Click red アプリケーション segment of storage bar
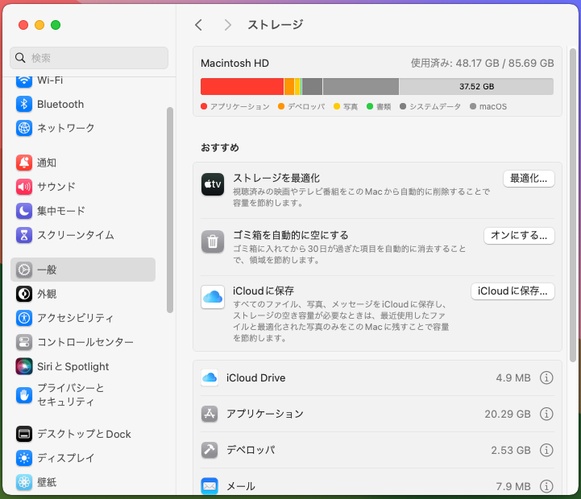 242,86
